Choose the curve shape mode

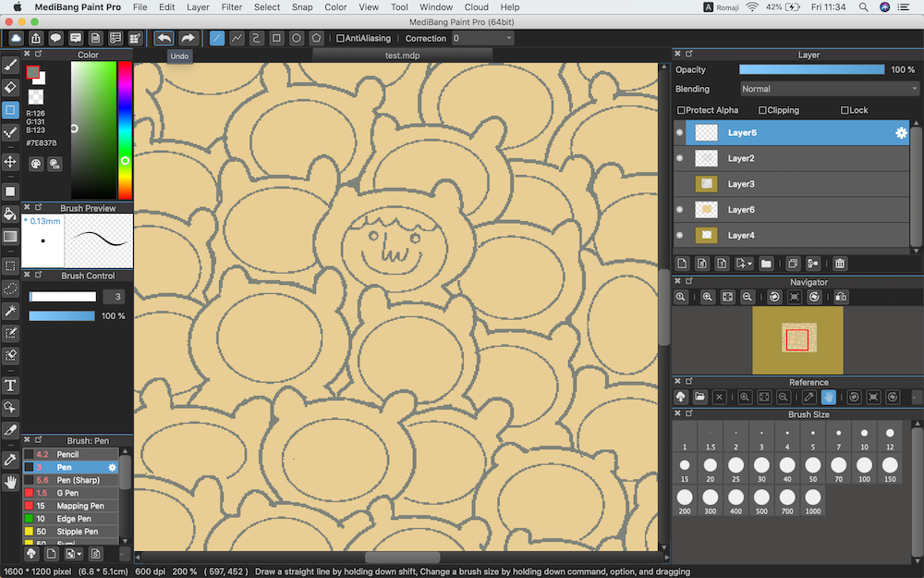(x=256, y=38)
